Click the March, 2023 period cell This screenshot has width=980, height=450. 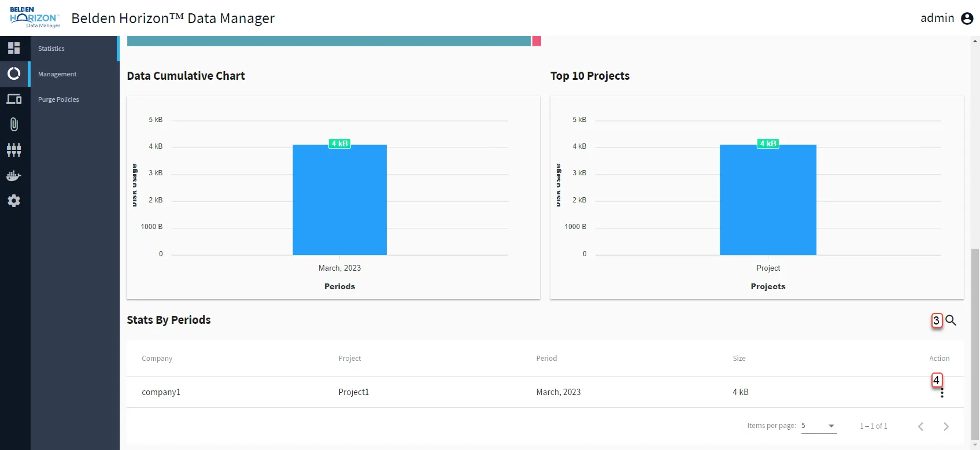[559, 392]
